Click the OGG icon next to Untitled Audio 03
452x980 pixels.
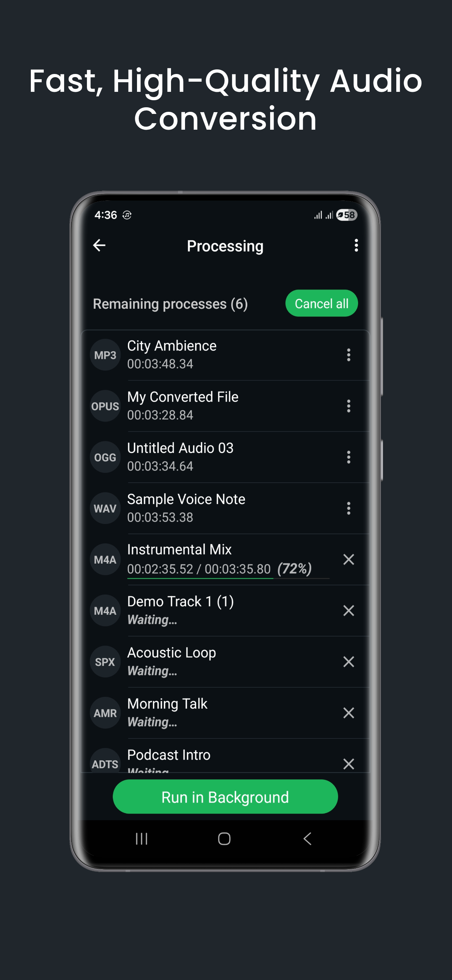pos(105,456)
